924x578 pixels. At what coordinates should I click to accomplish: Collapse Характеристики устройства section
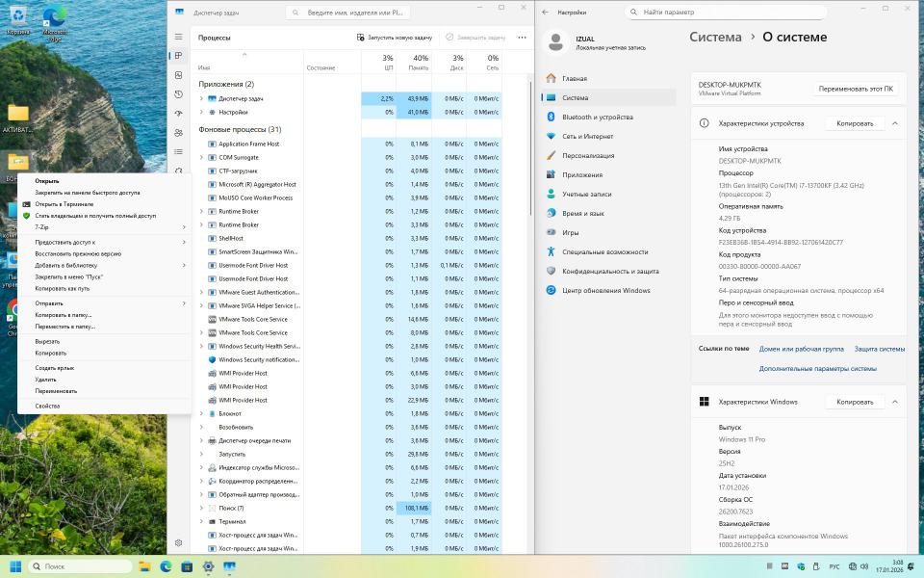click(x=895, y=123)
